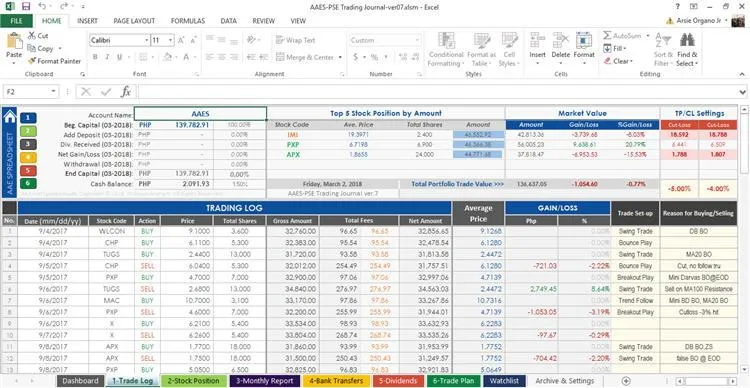Click the Insert Function fx icon
This screenshot has width=750, height=388.
click(126, 91)
